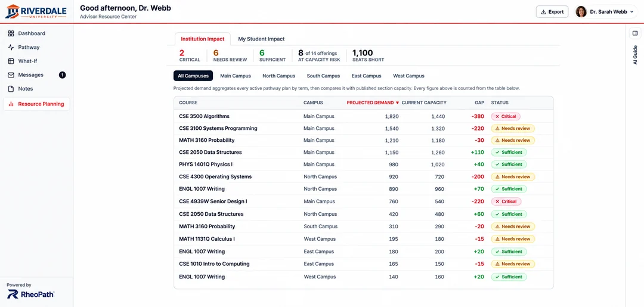Click the Messages envelope icon
644x307 pixels.
(11, 75)
